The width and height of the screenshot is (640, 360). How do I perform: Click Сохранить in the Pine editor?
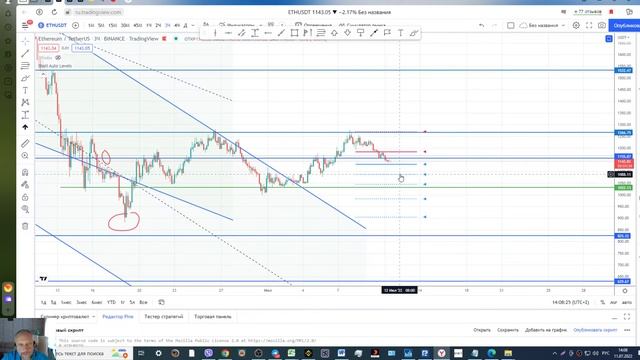[x=508, y=330]
